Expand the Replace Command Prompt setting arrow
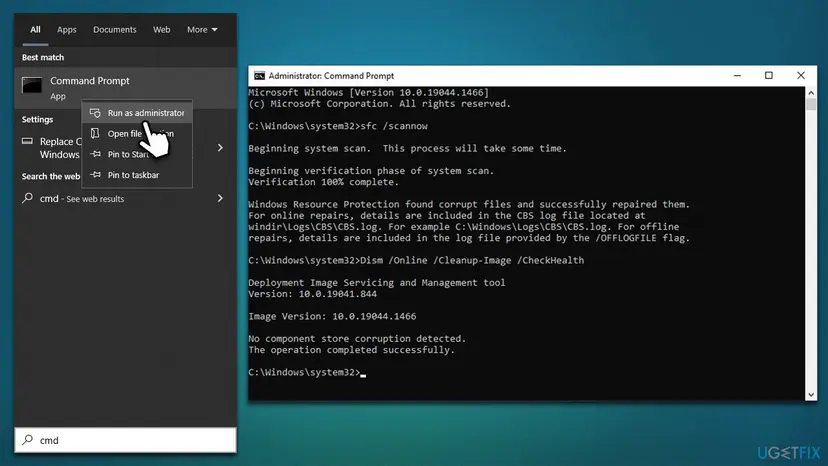This screenshot has width=828, height=466. (220, 148)
